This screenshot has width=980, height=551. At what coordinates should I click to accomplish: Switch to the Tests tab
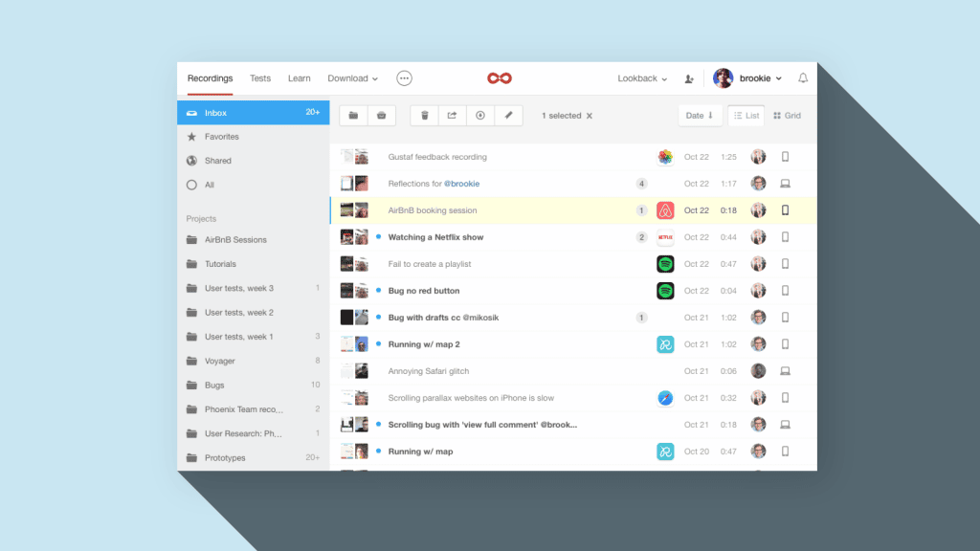(x=260, y=78)
